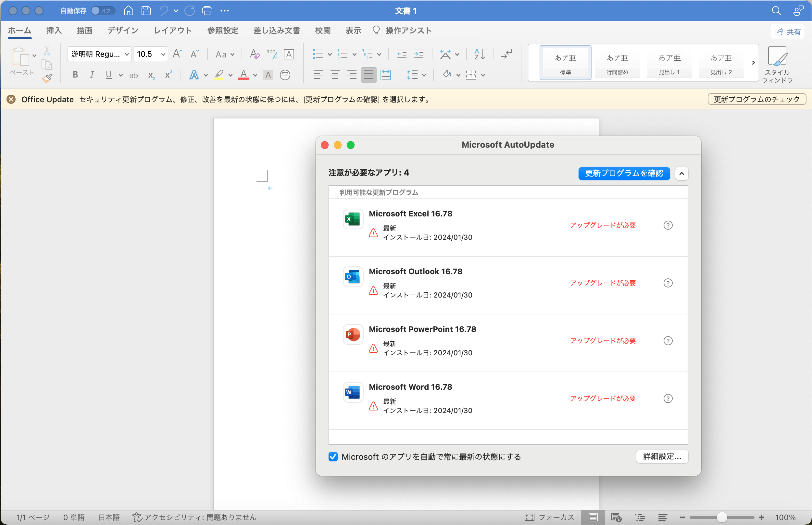Center align the text
This screenshot has height=525, width=812.
click(x=335, y=75)
